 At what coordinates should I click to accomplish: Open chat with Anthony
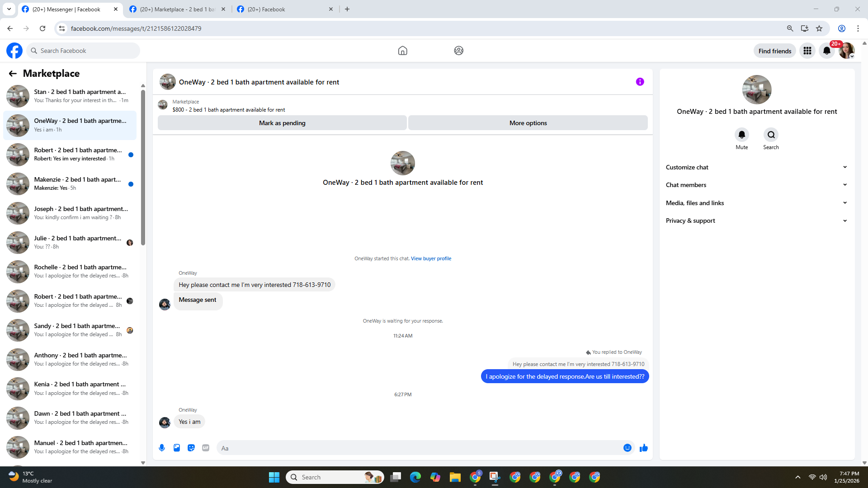[70, 359]
